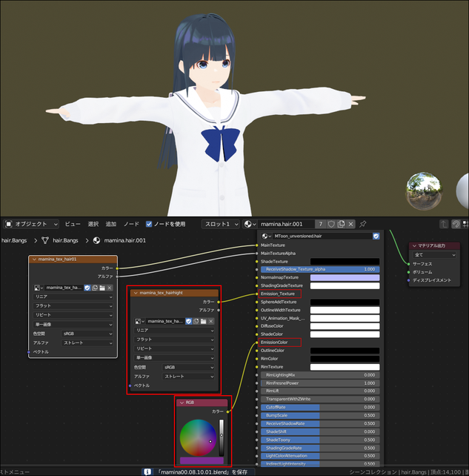The image size is (469, 476).
Task: Click the info icon in the status bar
Action: [147, 472]
